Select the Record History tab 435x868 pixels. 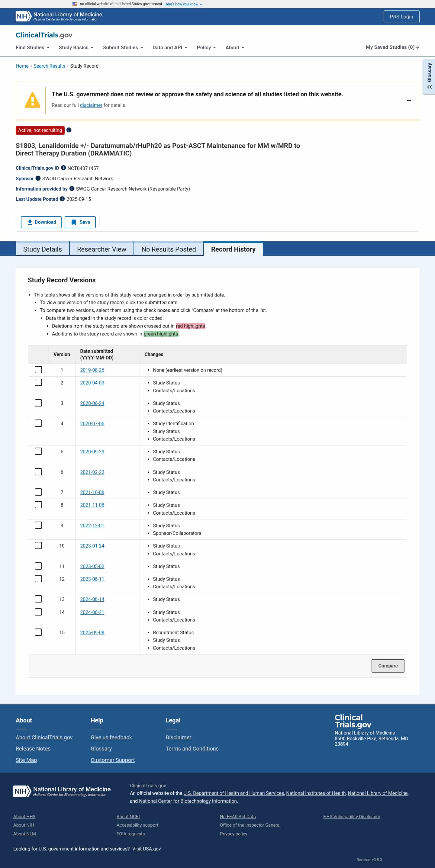click(233, 249)
